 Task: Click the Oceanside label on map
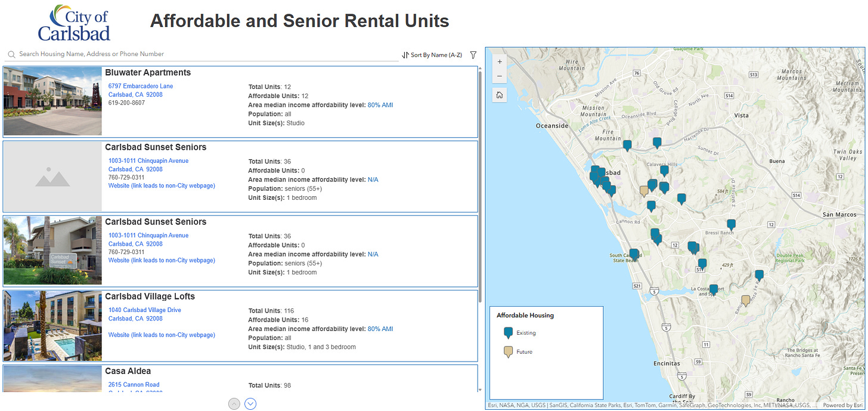coord(552,126)
